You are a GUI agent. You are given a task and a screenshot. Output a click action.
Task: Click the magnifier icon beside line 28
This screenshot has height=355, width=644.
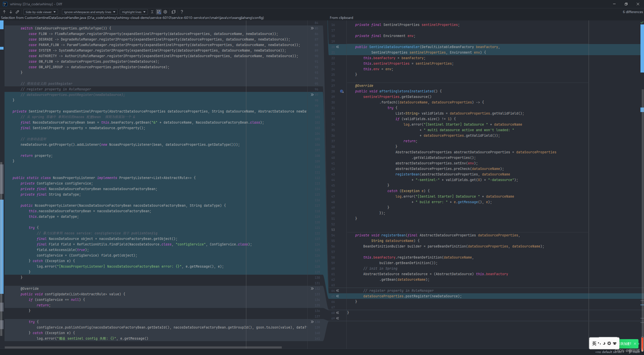point(341,91)
